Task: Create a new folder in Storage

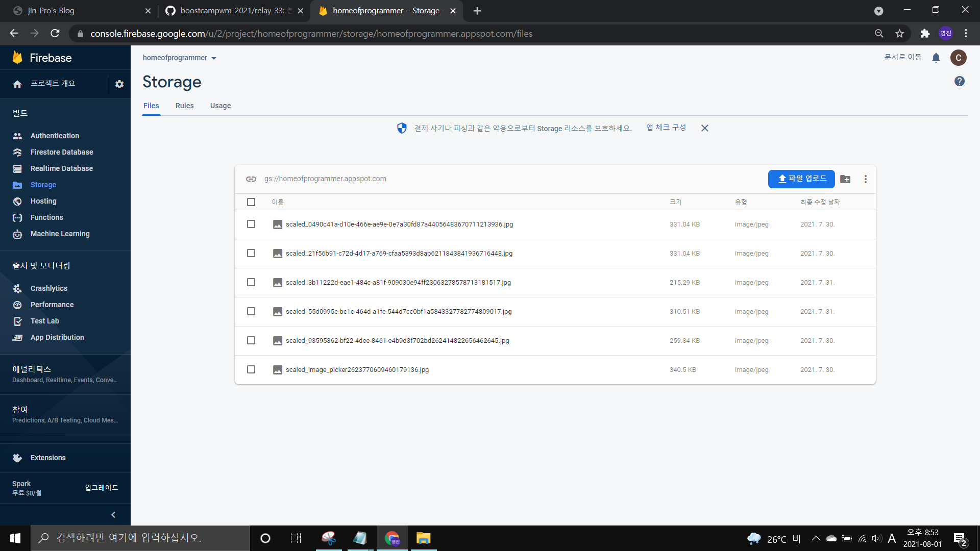Action: tap(845, 179)
